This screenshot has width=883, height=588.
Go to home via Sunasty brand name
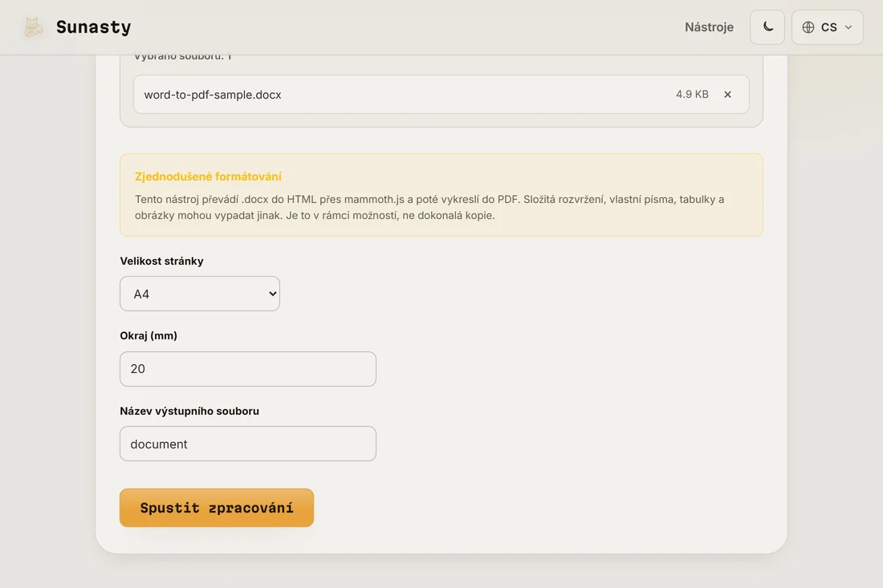(x=93, y=27)
